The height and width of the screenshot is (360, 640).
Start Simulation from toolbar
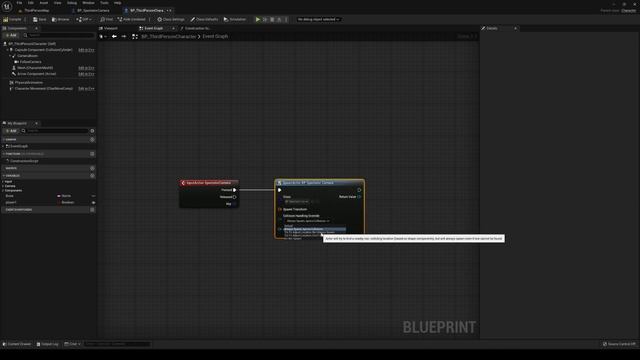[235, 19]
